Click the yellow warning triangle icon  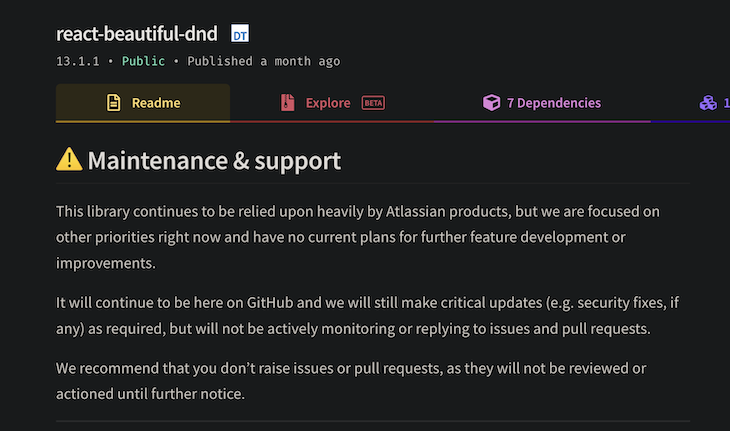click(69, 160)
